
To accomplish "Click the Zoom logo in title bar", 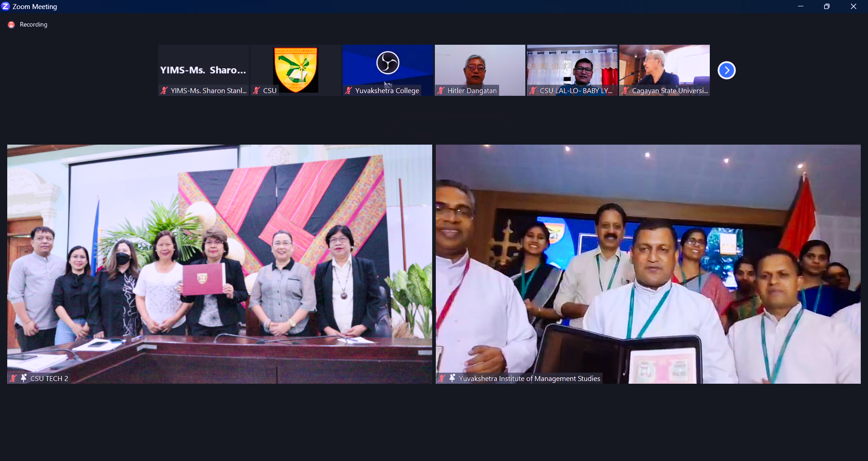I will pos(5,6).
